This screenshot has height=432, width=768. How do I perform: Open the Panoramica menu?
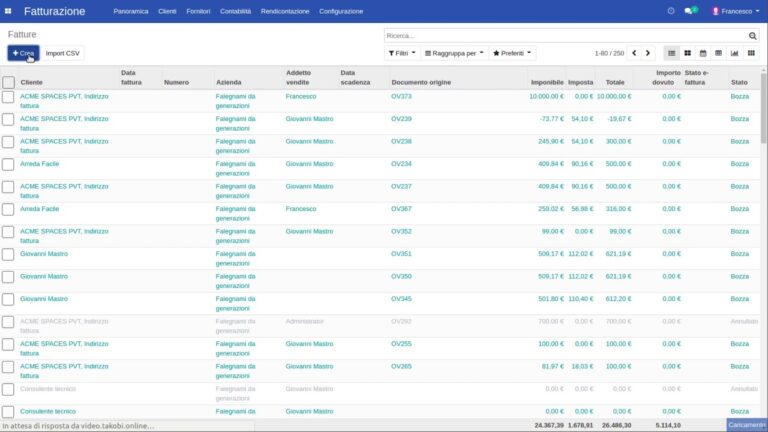(x=131, y=11)
